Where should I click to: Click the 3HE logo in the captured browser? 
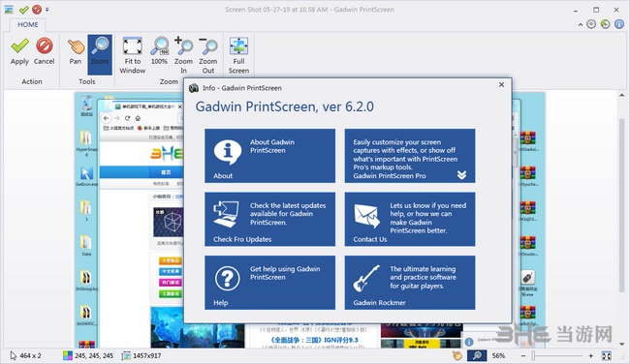tap(167, 153)
